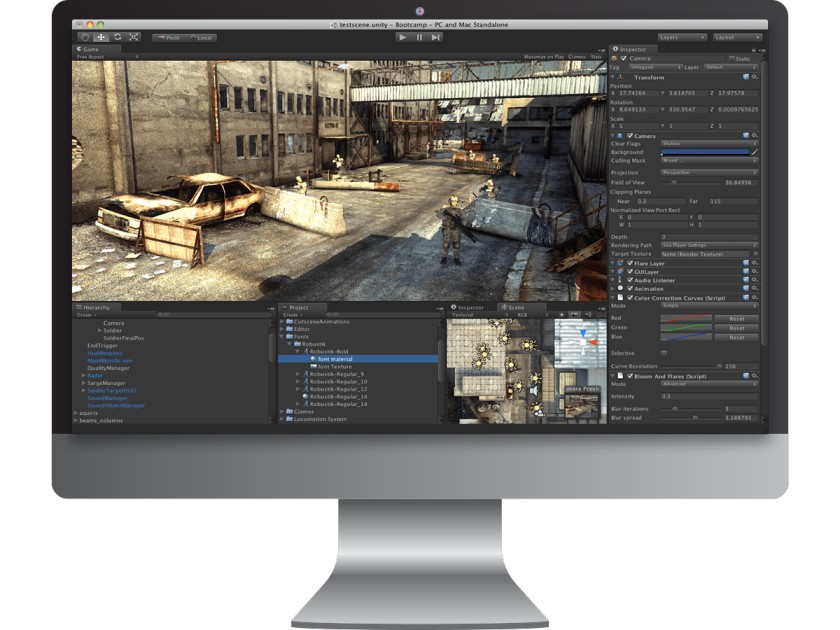This screenshot has height=630, width=840.
Task: Toggle the Local coordinate button
Action: point(201,38)
